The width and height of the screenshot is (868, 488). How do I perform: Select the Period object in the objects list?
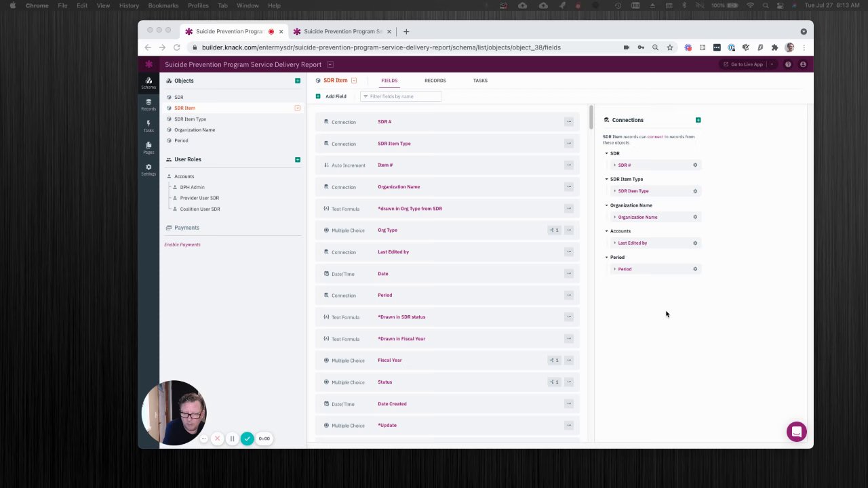pyautogui.click(x=181, y=141)
